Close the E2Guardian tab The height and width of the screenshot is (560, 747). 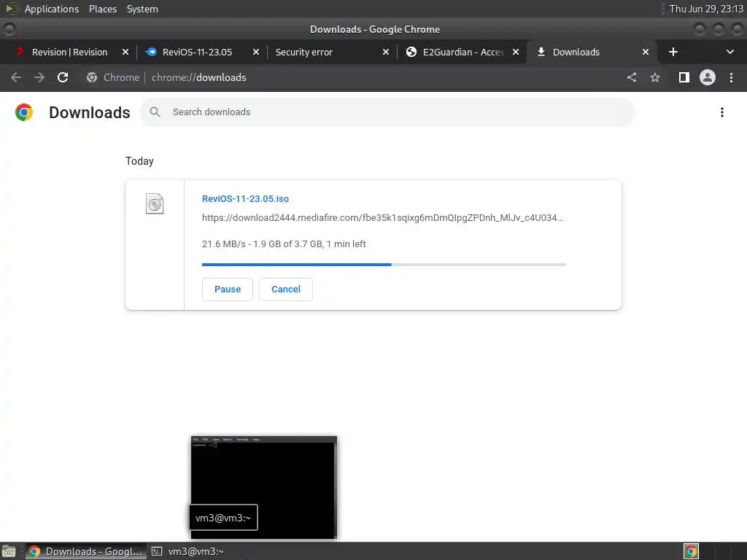(516, 52)
